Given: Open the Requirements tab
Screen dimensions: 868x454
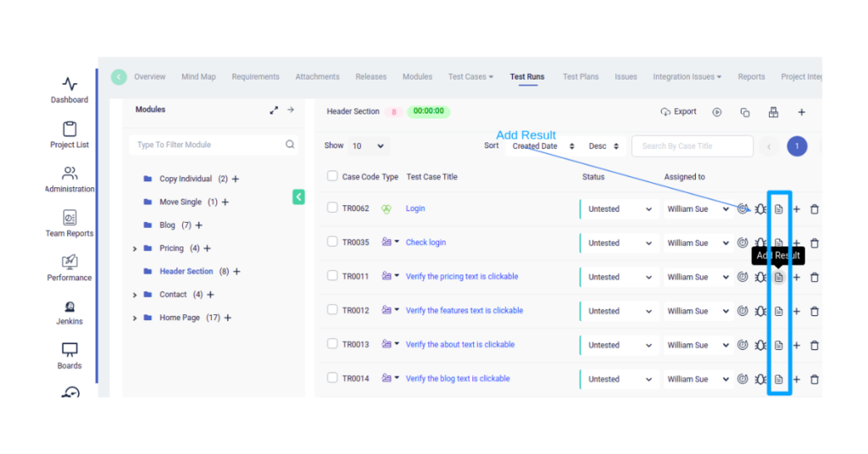Looking at the screenshot, I should point(255,77).
